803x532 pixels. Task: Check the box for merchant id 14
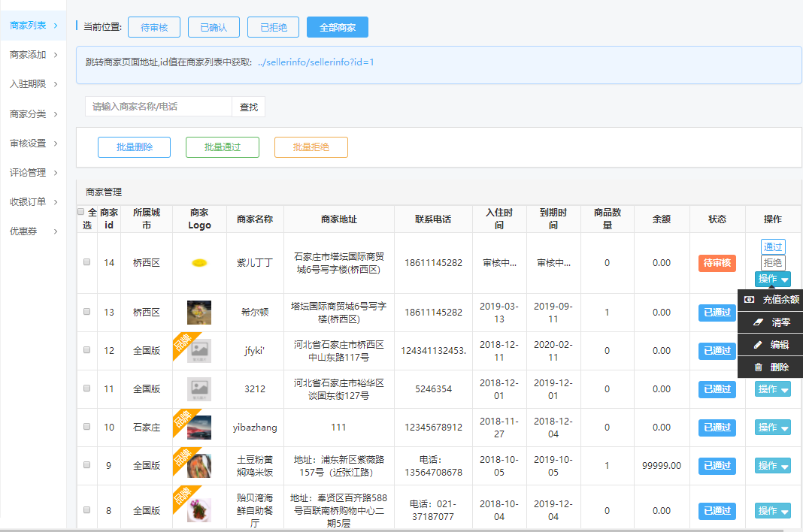[87, 261]
